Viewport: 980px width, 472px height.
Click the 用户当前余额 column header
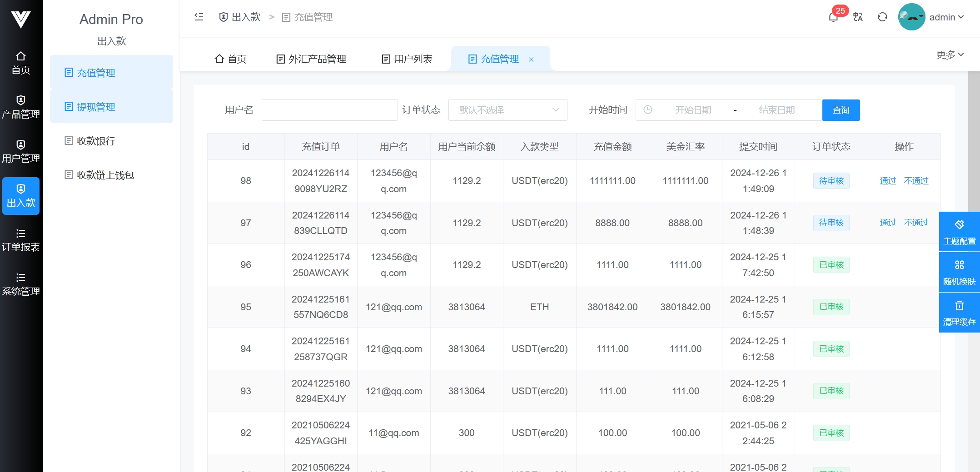467,147
